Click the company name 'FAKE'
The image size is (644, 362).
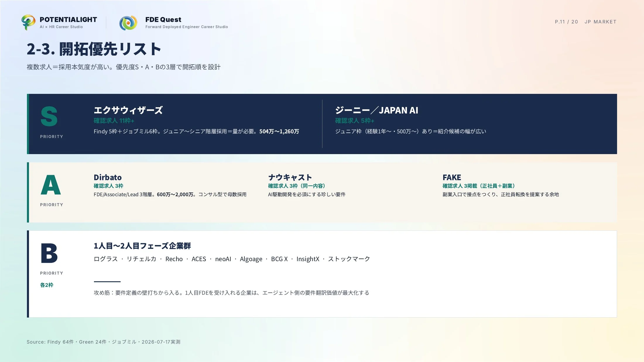452,177
